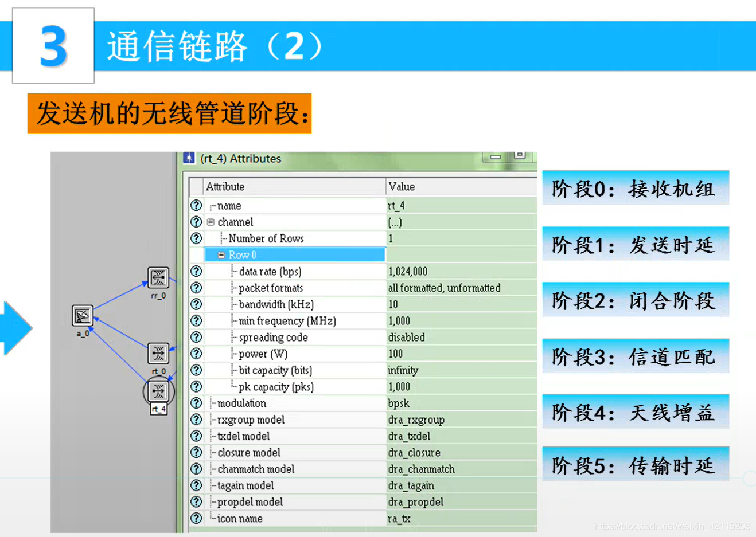Open help icon for Number of Rows
This screenshot has width=756, height=537.
tap(196, 238)
